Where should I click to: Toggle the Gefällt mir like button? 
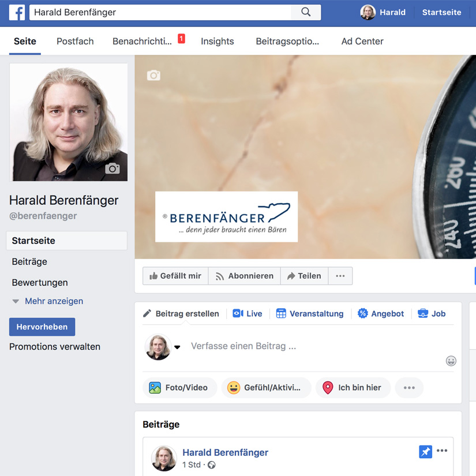point(175,276)
